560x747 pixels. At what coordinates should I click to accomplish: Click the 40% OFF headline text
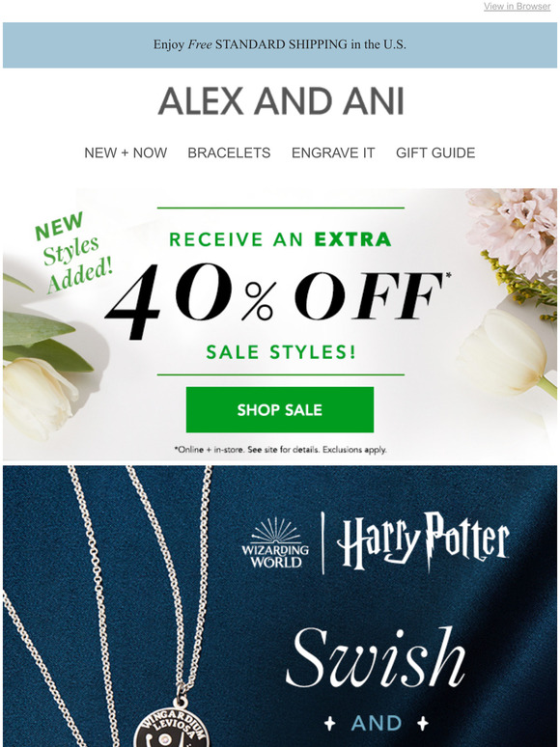[278, 300]
